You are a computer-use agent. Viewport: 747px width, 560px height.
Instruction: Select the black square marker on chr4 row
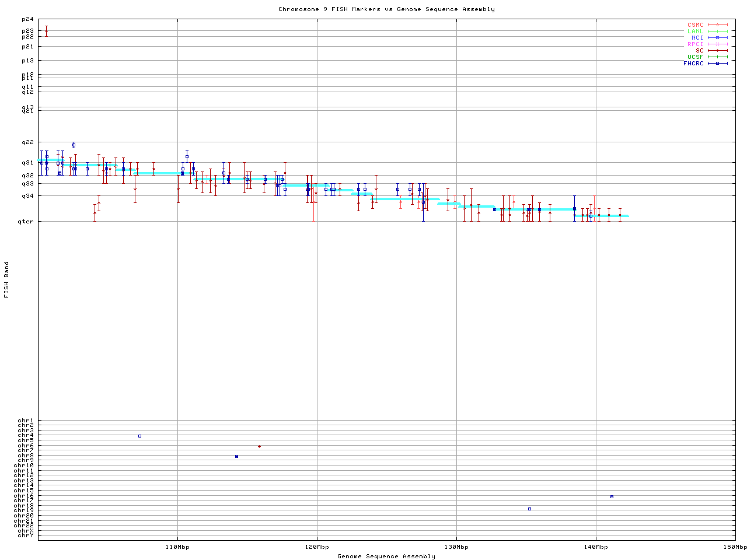tap(139, 436)
